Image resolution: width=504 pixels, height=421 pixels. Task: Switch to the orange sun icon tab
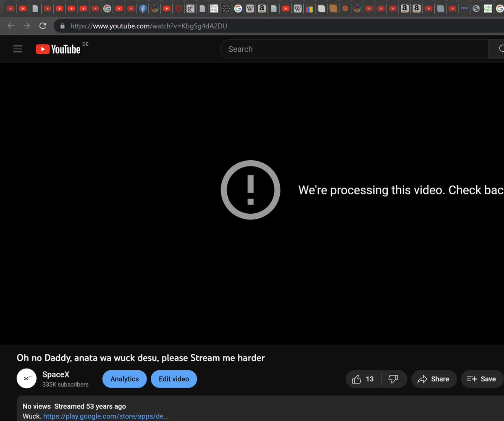pyautogui.click(x=345, y=8)
